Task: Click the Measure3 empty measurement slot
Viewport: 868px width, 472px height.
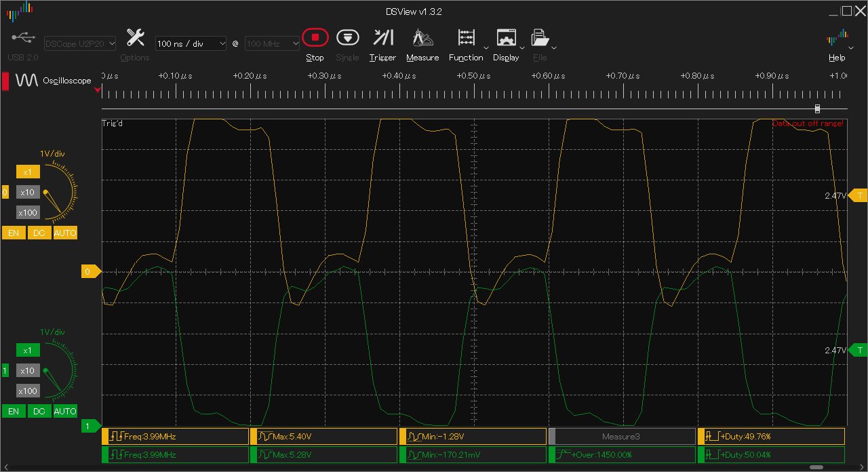Action: point(622,436)
